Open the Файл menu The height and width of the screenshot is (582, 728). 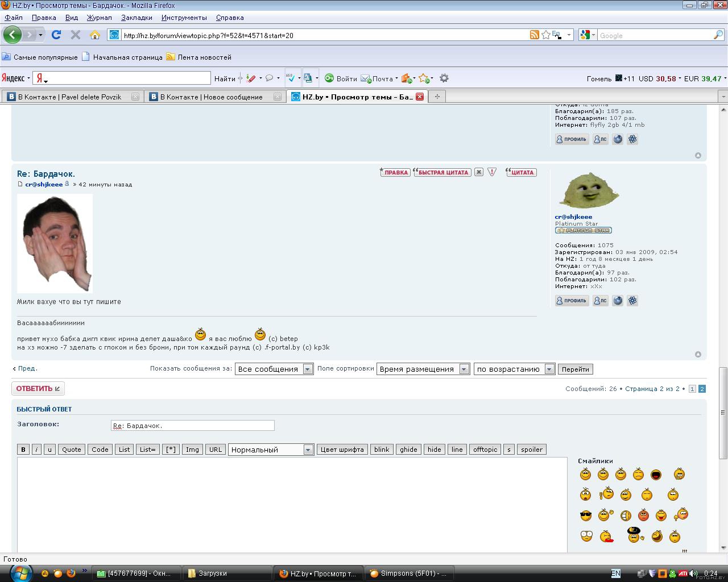coord(14,18)
